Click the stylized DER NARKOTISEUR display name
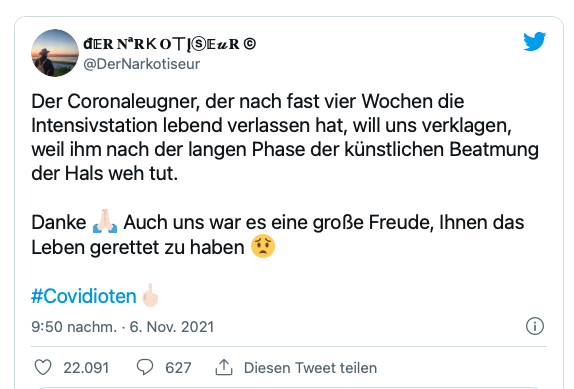 coord(169,44)
